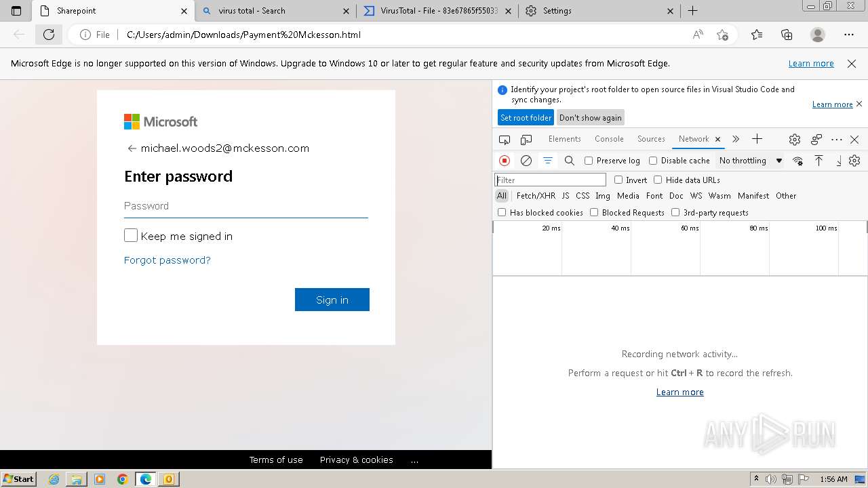
Task: Switch to the VirusTotal - File browser tab
Action: [x=437, y=11]
